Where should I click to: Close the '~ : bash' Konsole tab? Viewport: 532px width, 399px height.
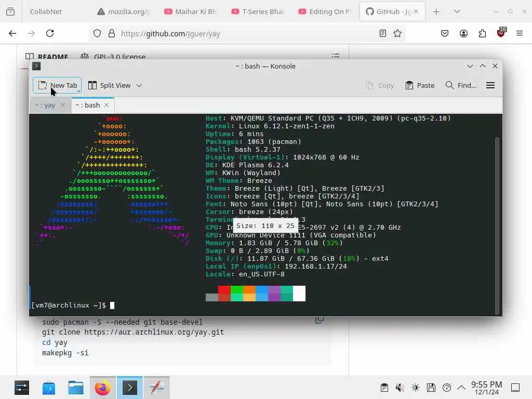pos(107,105)
